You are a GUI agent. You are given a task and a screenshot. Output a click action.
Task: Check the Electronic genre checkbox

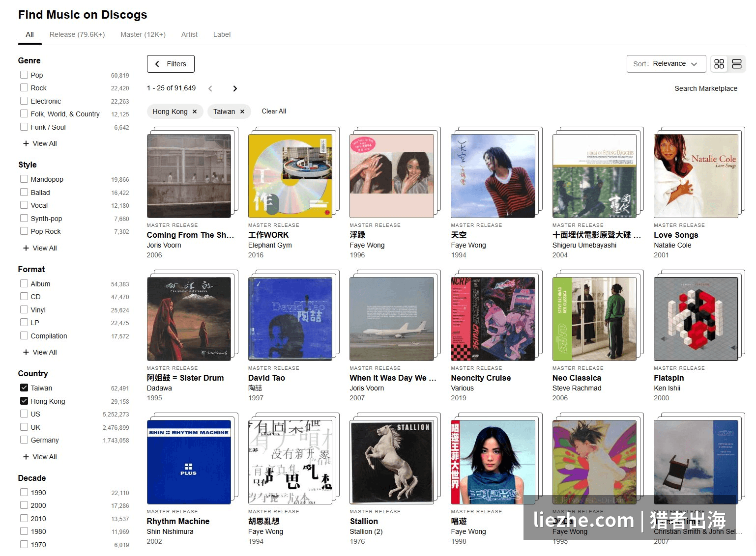pyautogui.click(x=24, y=101)
